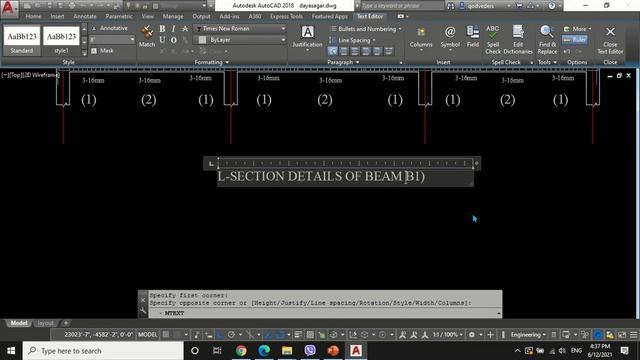
Task: Select paragraph Center alignment icon
Action: (355, 51)
